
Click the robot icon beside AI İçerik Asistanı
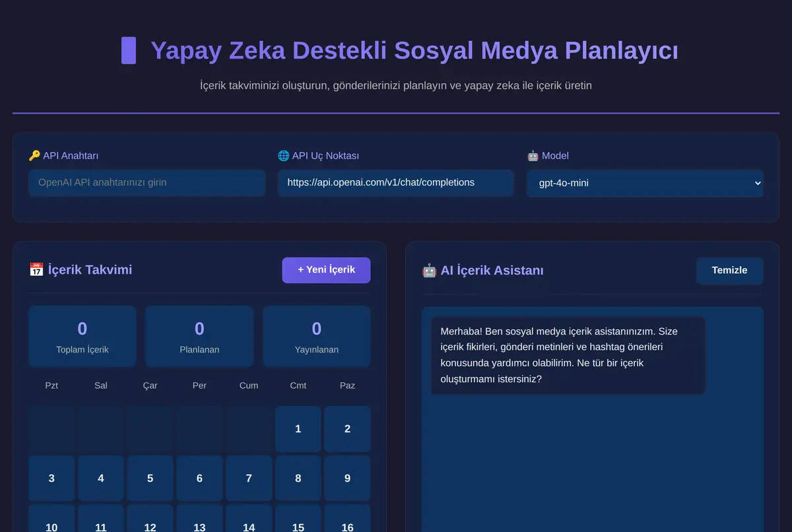429,270
